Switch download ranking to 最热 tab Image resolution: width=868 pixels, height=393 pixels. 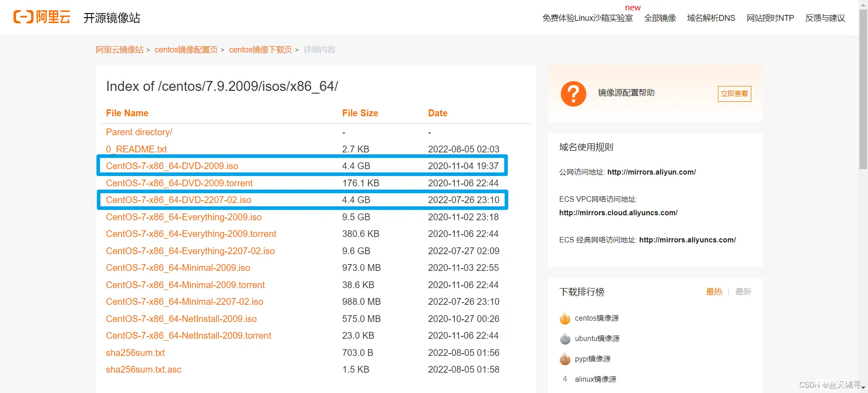714,292
